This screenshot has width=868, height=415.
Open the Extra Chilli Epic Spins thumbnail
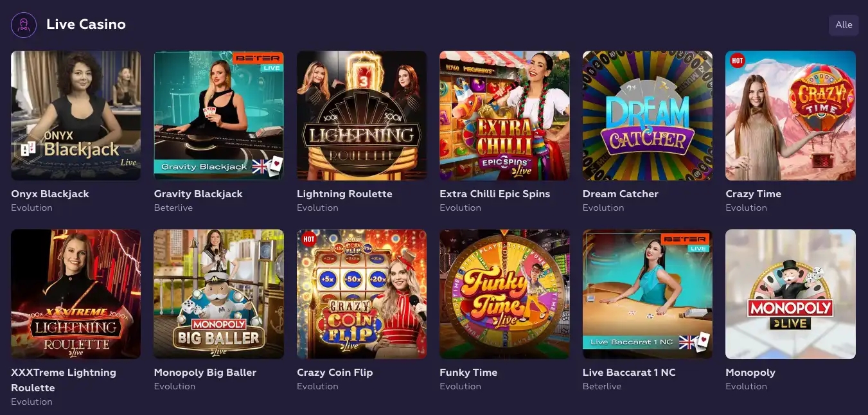click(x=504, y=116)
